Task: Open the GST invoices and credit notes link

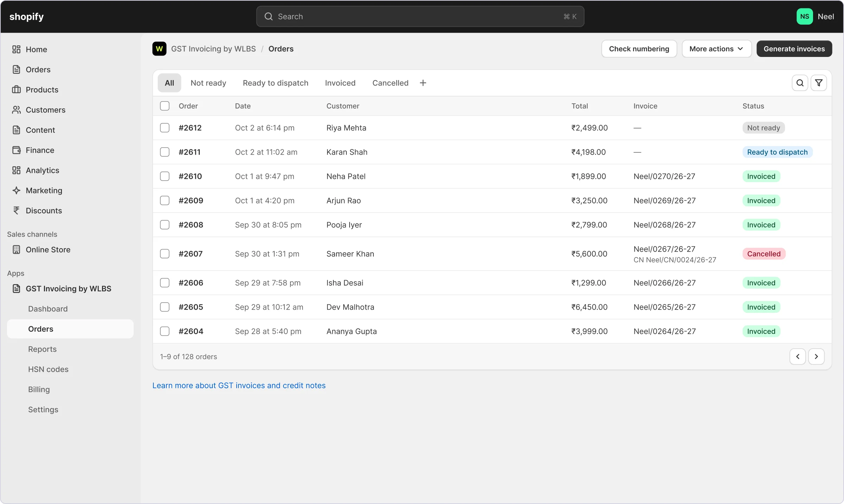Action: pos(239,386)
